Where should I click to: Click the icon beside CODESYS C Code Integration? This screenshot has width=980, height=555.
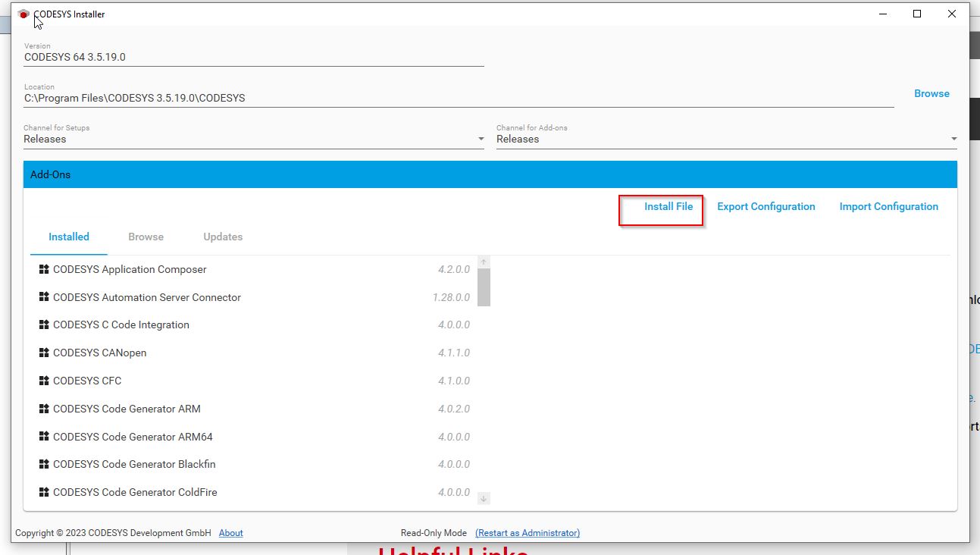point(44,325)
